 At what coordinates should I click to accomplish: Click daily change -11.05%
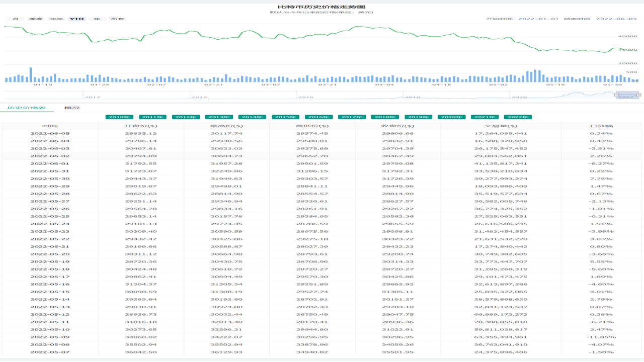click(x=601, y=337)
